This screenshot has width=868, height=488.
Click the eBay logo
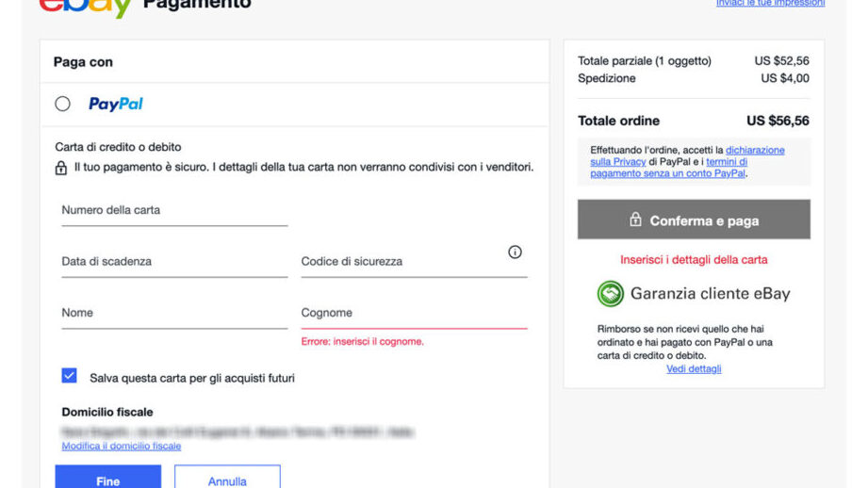click(85, 8)
